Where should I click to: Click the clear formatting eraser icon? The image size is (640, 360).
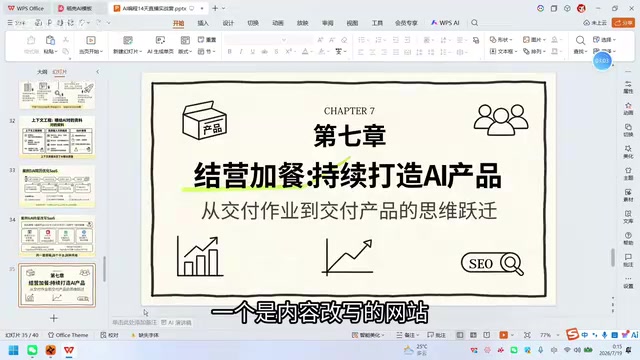(344, 40)
